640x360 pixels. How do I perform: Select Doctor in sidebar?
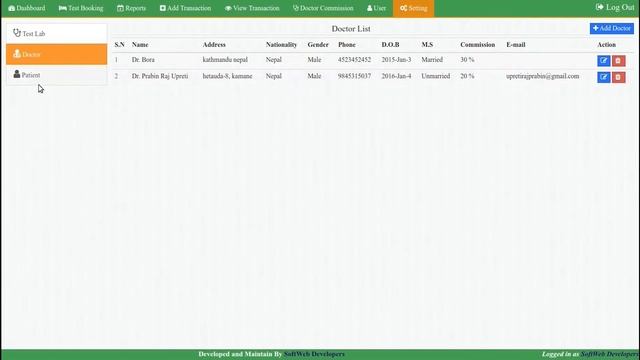tap(56, 54)
